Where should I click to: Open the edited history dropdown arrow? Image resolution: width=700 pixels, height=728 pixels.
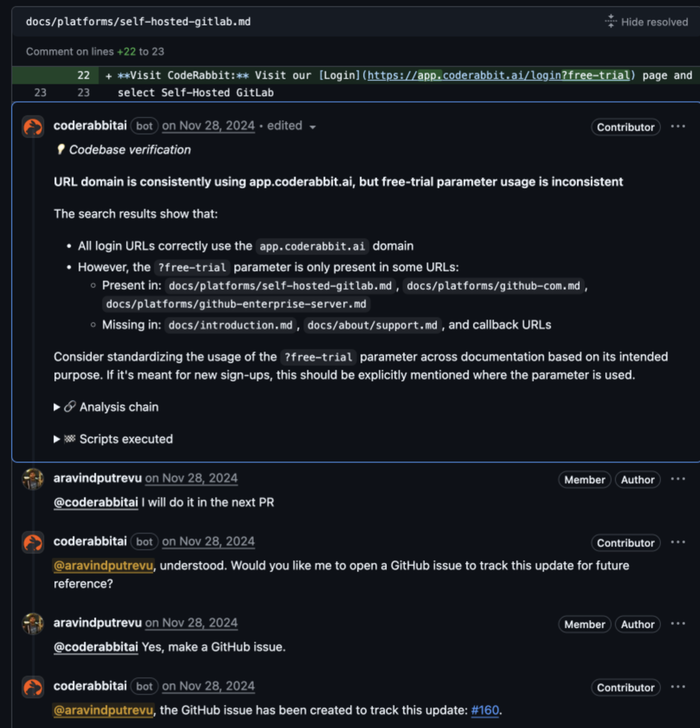pyautogui.click(x=312, y=127)
